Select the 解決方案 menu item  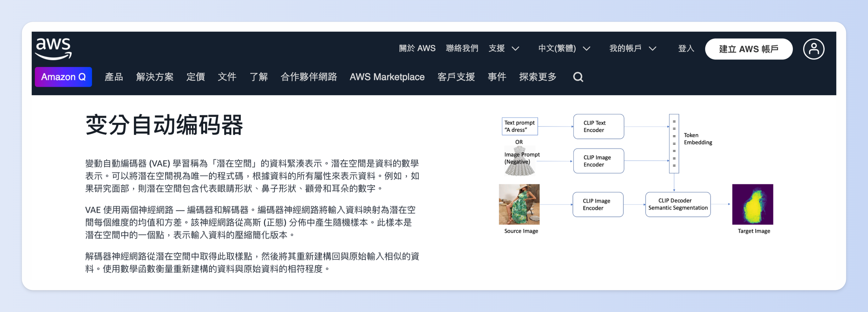pos(155,77)
